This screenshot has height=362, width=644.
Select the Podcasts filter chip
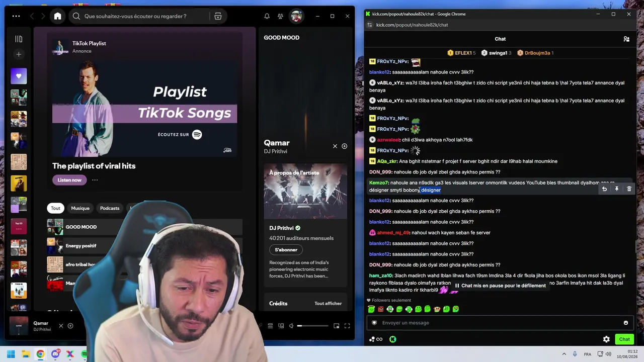[x=110, y=208]
